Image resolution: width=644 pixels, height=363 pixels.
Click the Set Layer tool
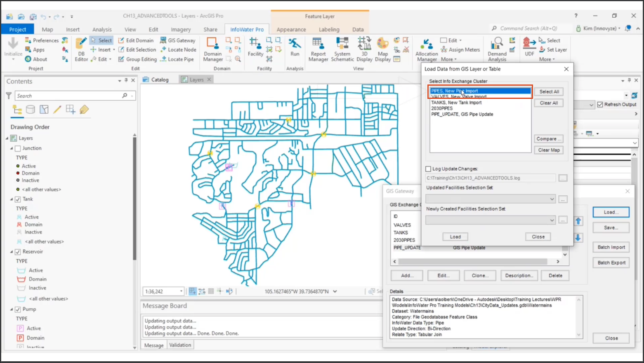coord(553,49)
